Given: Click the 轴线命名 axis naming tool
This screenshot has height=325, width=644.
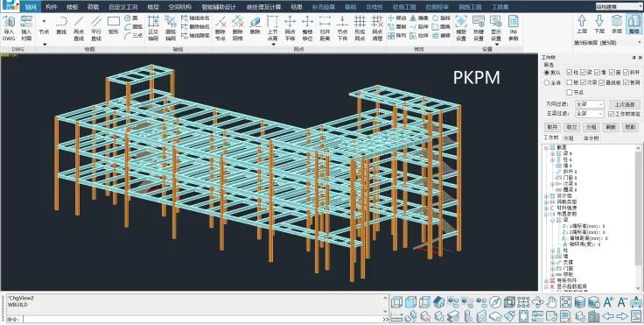Looking at the screenshot, I should tap(195, 18).
